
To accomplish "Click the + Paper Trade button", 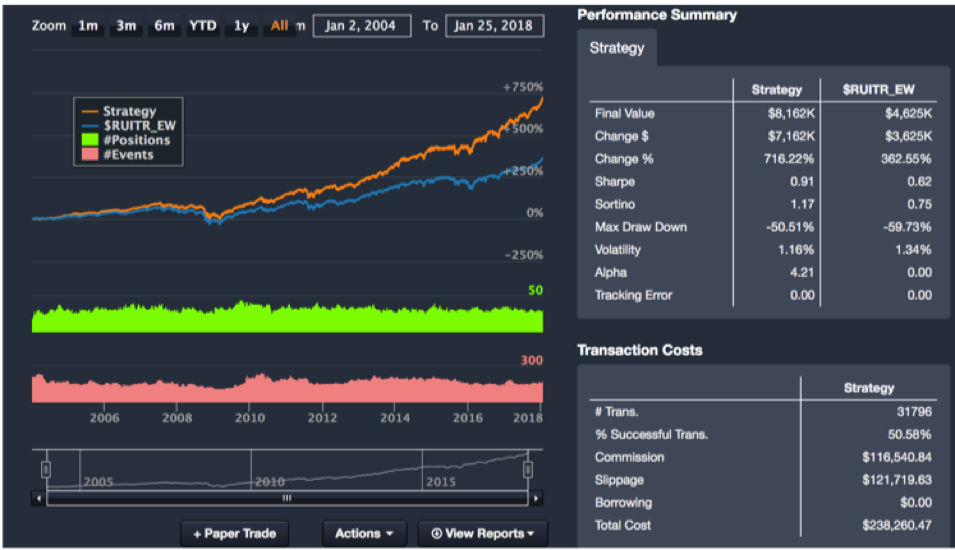I will (234, 533).
